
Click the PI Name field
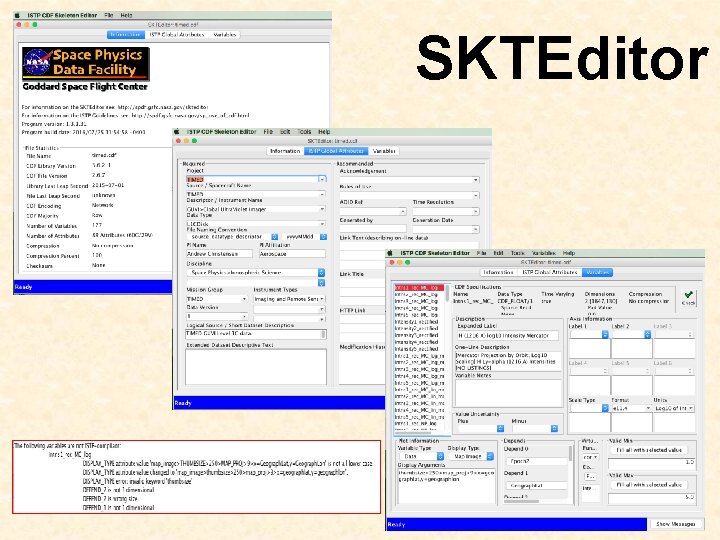pos(219,253)
